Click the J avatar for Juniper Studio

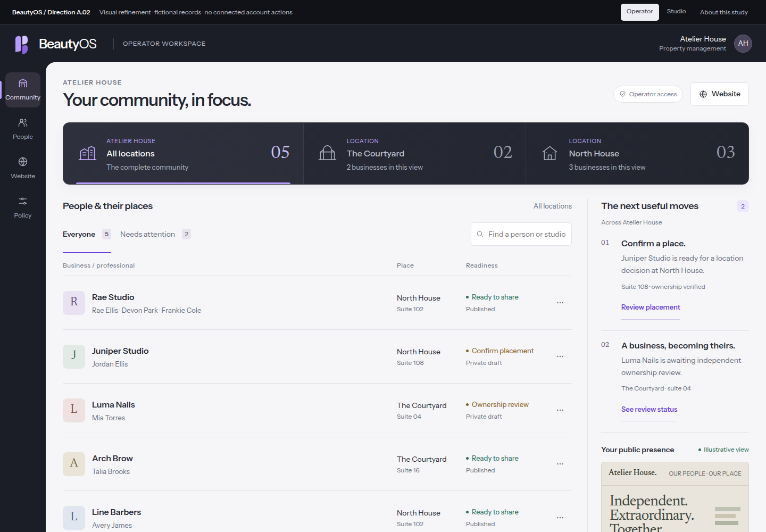coord(74,356)
